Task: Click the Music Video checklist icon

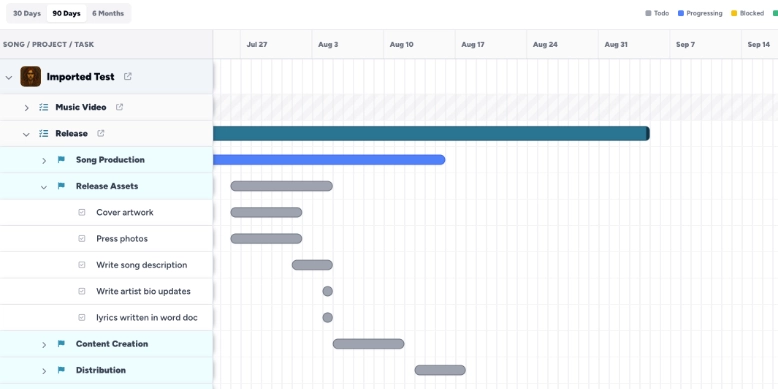Action: pyautogui.click(x=44, y=107)
